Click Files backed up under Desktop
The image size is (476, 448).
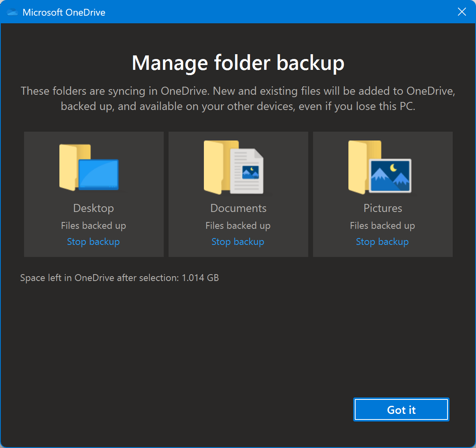click(94, 225)
